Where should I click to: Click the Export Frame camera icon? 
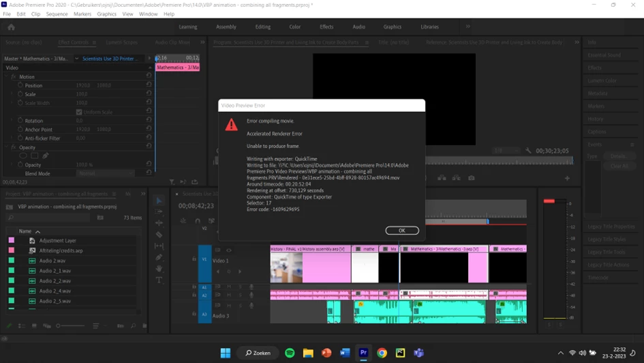(472, 178)
